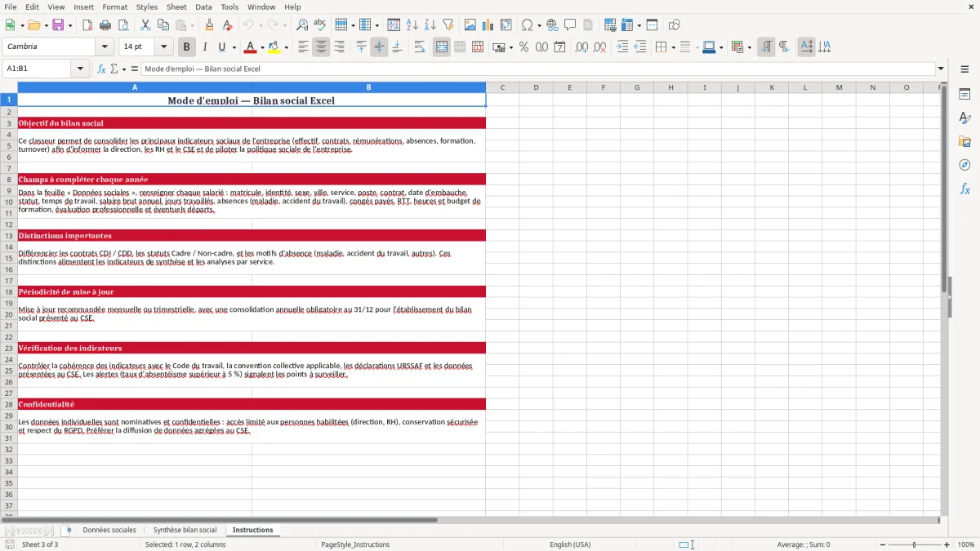Open the Format menu

click(114, 7)
